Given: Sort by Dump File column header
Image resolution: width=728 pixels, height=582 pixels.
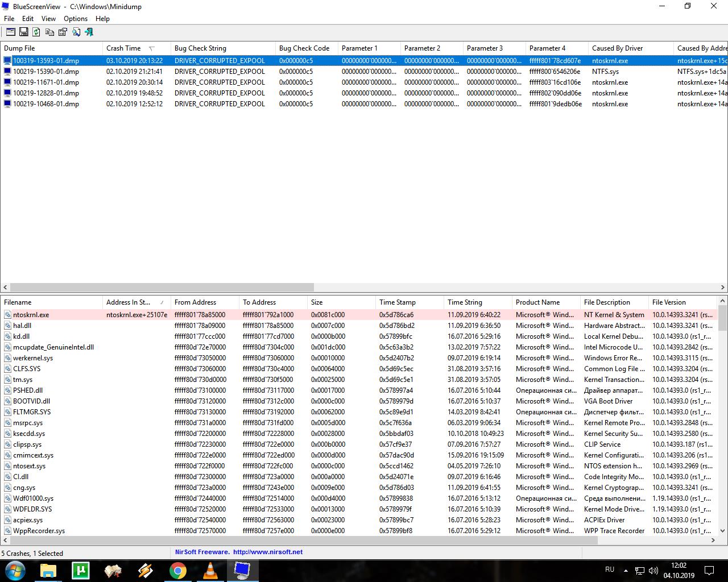Looking at the screenshot, I should point(51,48).
